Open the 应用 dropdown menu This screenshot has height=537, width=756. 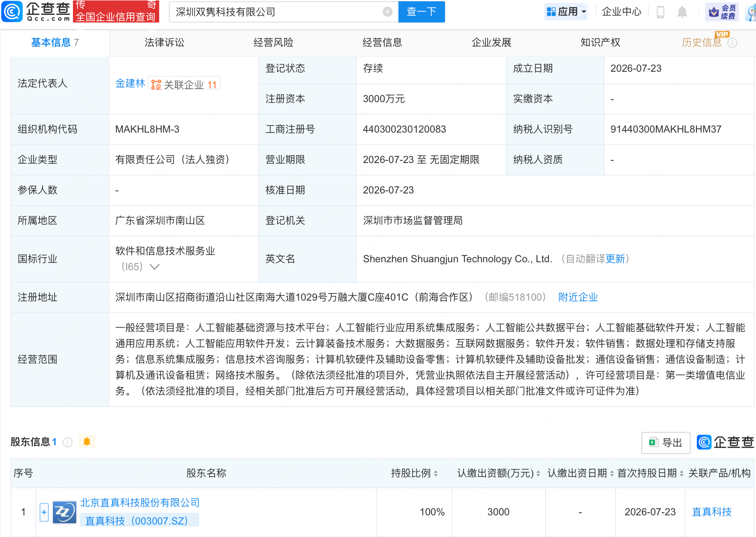(x=566, y=12)
